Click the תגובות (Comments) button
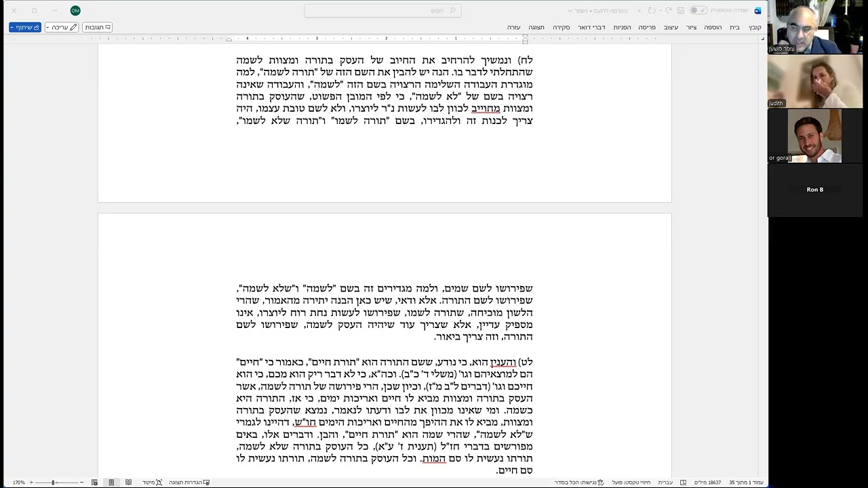The width and height of the screenshot is (868, 488). pyautogui.click(x=97, y=27)
